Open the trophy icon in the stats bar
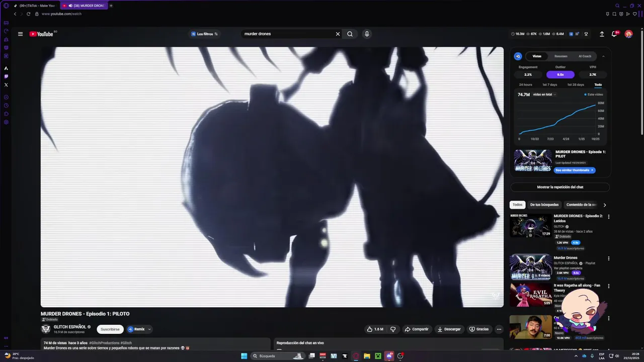Viewport: 644px width, 362px height. tap(586, 34)
